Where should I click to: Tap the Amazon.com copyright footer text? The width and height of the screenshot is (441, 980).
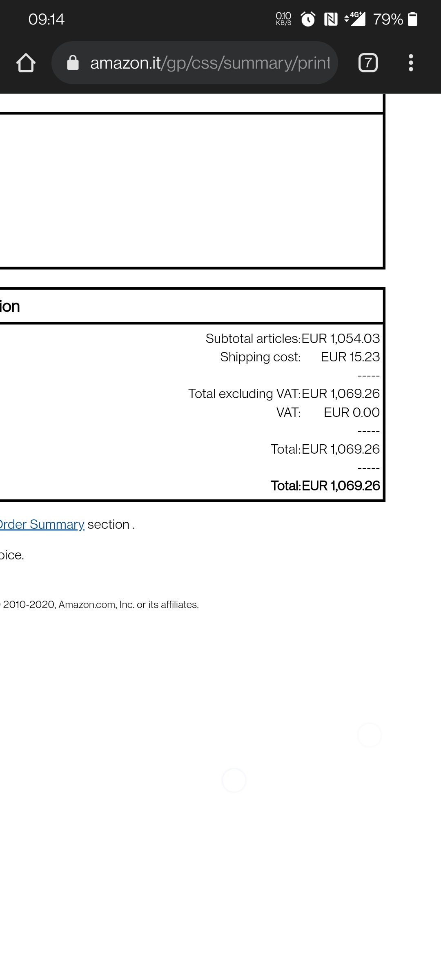click(x=100, y=605)
